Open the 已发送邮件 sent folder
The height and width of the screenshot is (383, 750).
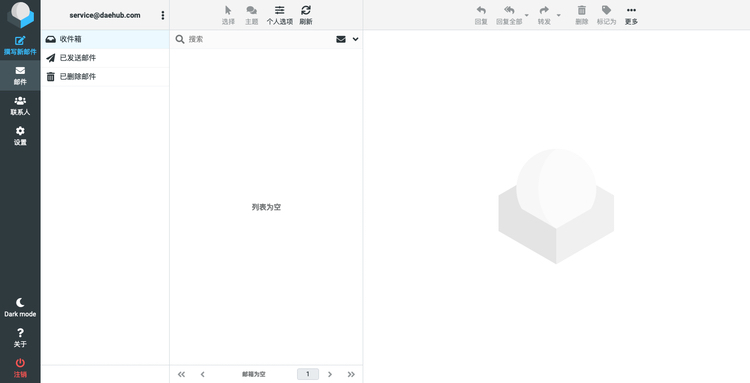[105, 58]
